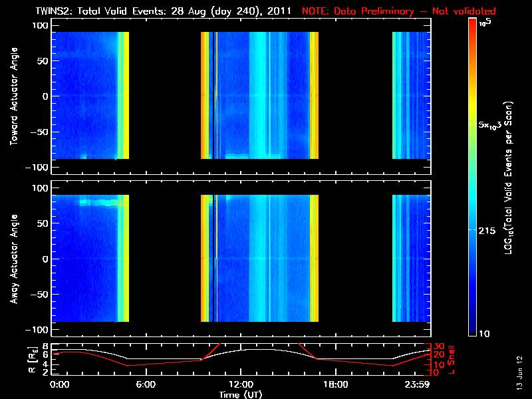Click the 'Time (UT)' axis label

coord(241,394)
